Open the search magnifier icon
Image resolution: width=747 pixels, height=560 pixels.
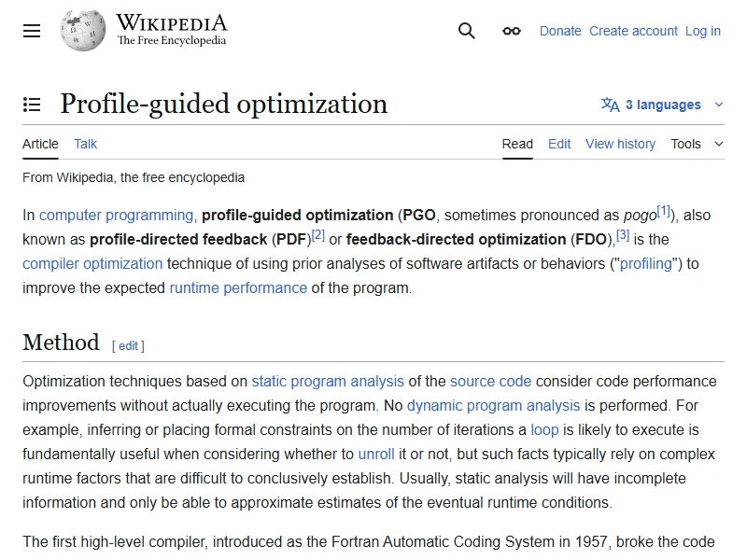[467, 31]
